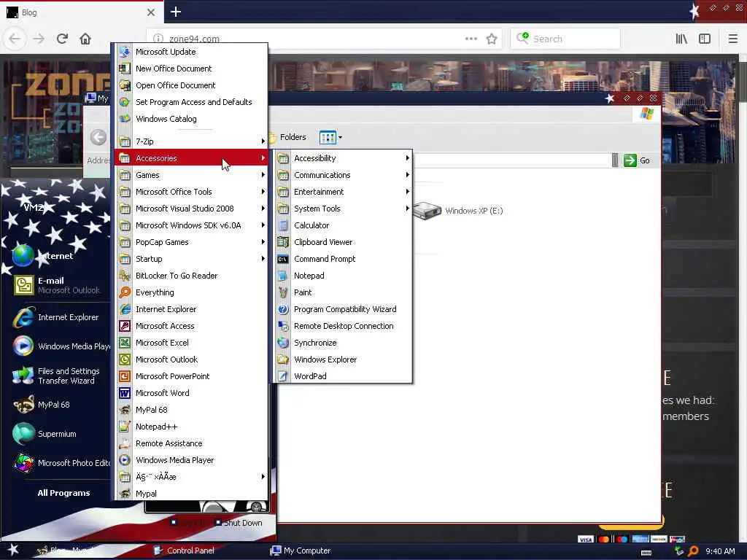Bookmark this page with the star icon
The width and height of the screenshot is (747, 560).
tap(492, 39)
